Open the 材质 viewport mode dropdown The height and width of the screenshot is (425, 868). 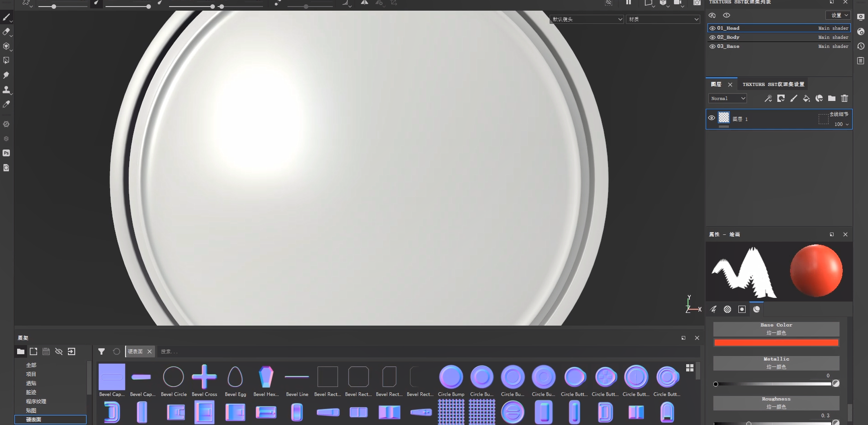(663, 19)
